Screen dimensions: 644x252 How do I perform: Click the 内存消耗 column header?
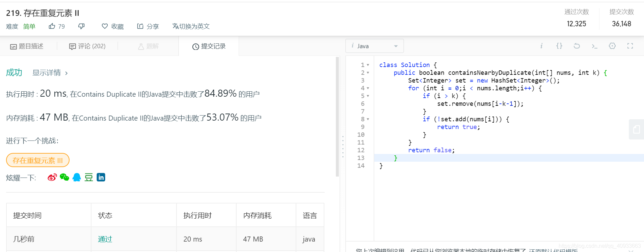257,215
